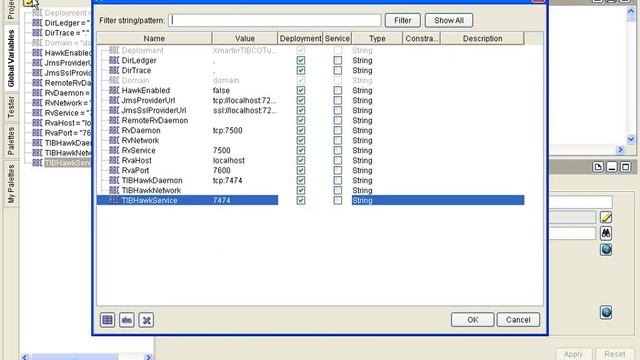The width and height of the screenshot is (640, 360).
Task: Enable Service checkbox for RvService
Action: 338,150
